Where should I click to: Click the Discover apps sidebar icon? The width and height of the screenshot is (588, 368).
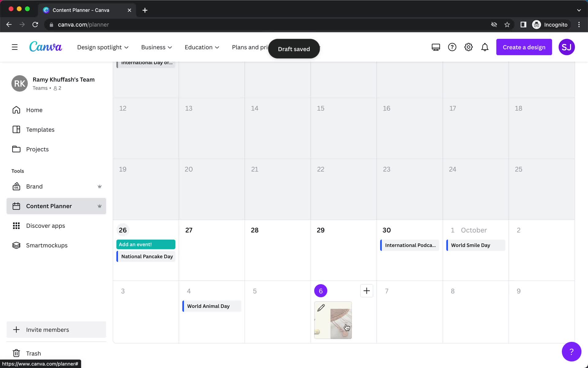[16, 225]
